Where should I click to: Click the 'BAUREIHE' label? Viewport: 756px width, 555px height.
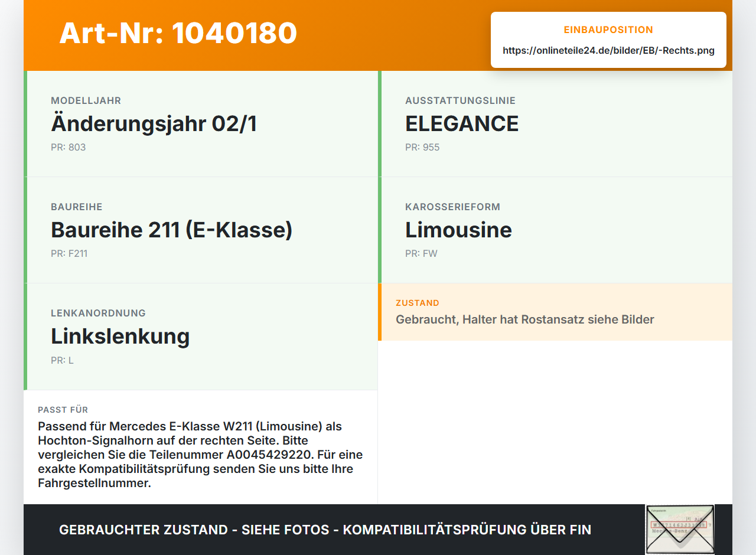[77, 207]
